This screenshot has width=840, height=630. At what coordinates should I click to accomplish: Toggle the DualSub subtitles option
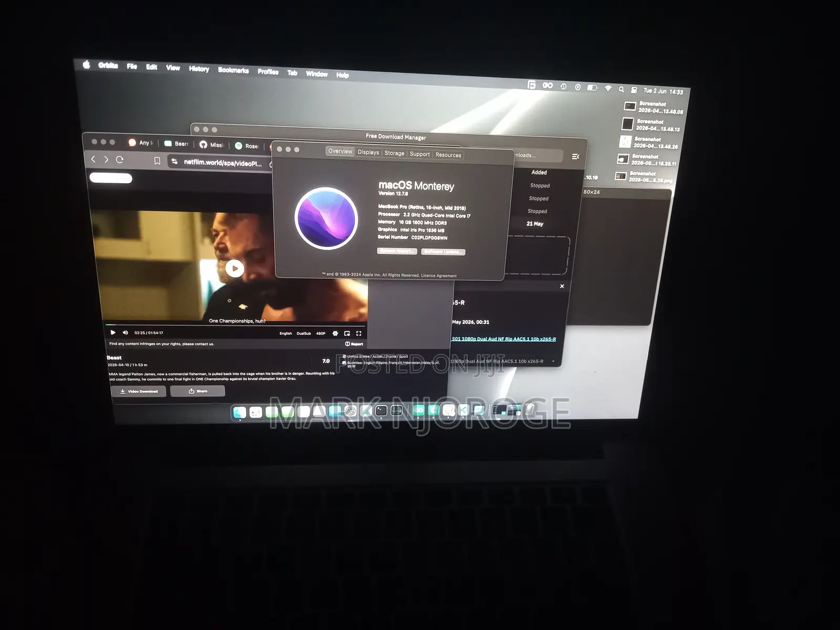pyautogui.click(x=304, y=333)
